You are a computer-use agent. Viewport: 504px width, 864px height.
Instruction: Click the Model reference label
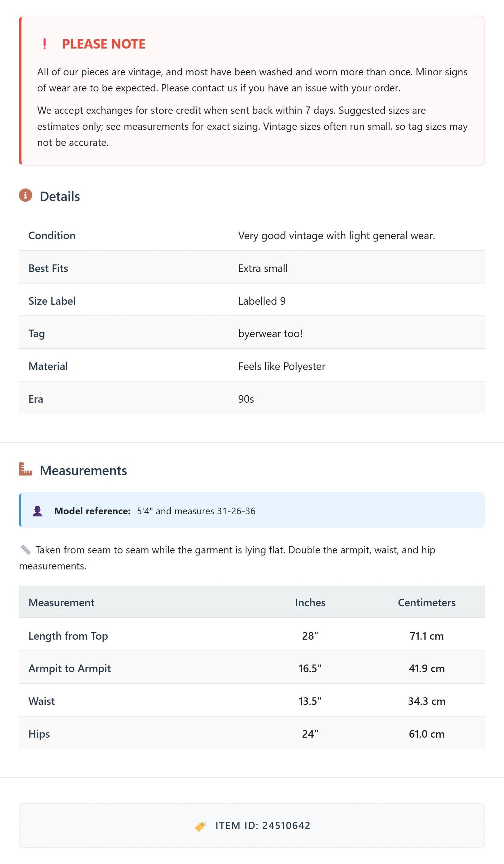(x=92, y=511)
